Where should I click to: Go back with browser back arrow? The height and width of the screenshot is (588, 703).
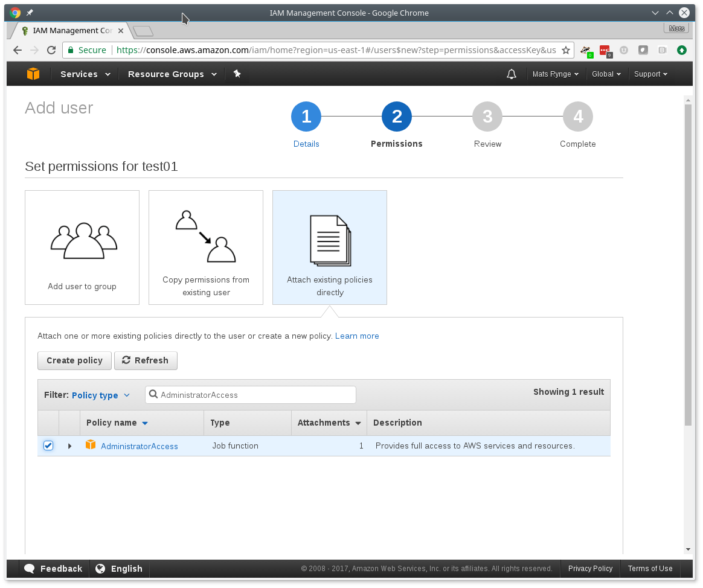tap(18, 50)
